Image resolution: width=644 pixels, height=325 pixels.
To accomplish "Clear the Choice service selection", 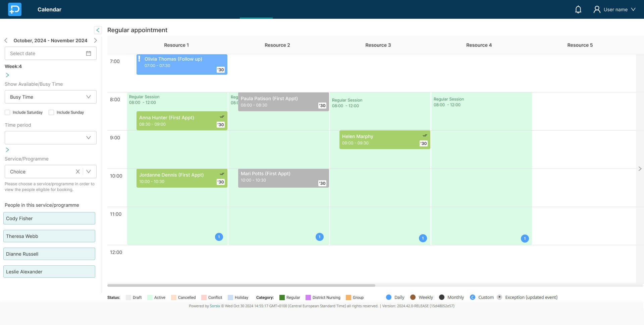I will (x=77, y=172).
